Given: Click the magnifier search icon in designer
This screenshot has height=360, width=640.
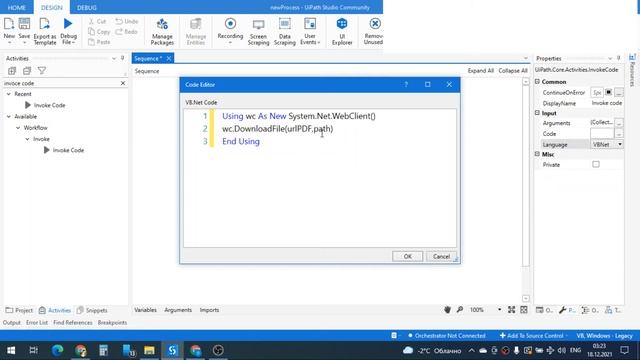Looking at the screenshot, I should [460, 310].
